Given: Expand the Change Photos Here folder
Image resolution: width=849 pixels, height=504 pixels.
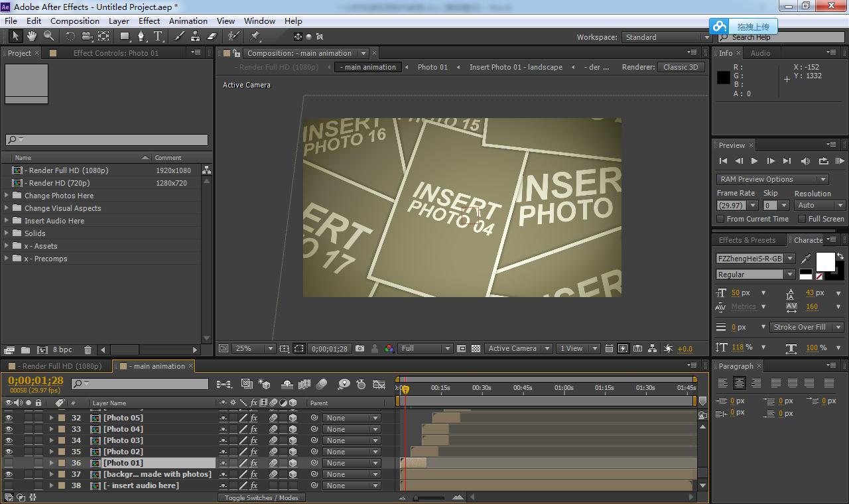Looking at the screenshot, I should tap(7, 196).
